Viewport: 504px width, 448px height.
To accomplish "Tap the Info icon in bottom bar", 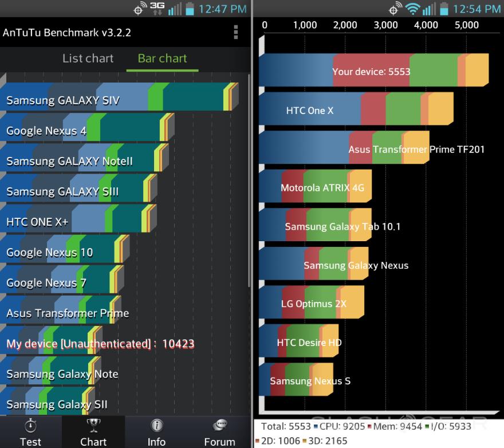I will [x=156, y=426].
